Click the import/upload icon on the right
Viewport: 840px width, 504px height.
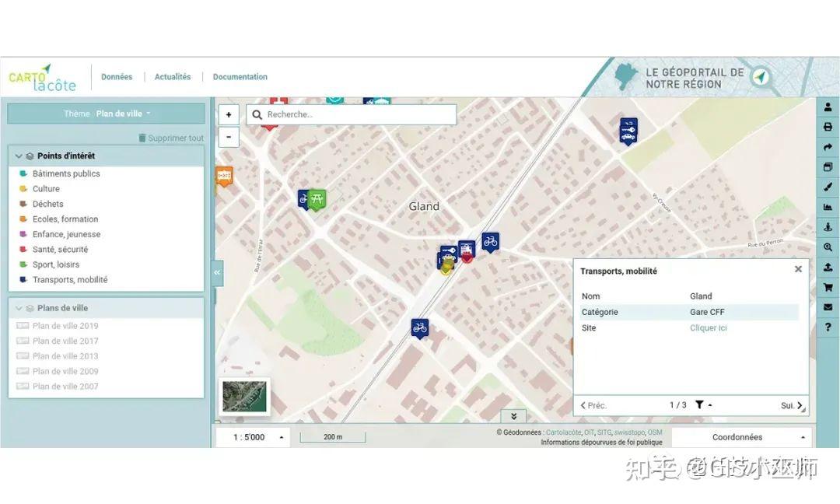pos(828,267)
